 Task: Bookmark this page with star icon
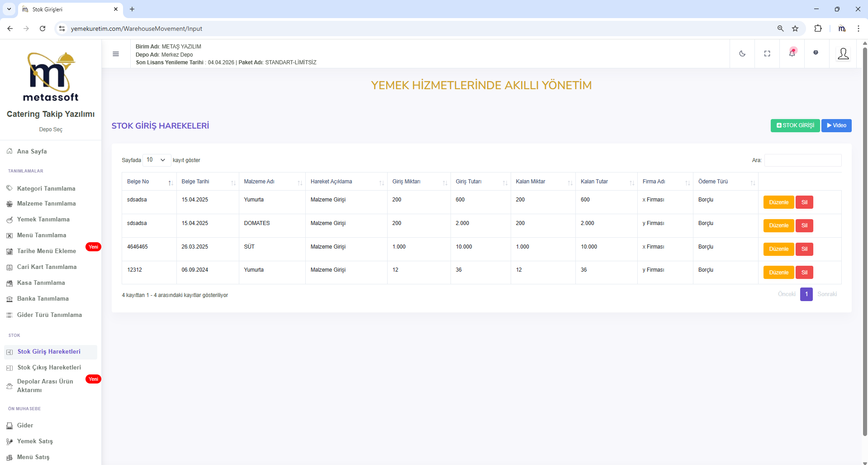pos(795,29)
